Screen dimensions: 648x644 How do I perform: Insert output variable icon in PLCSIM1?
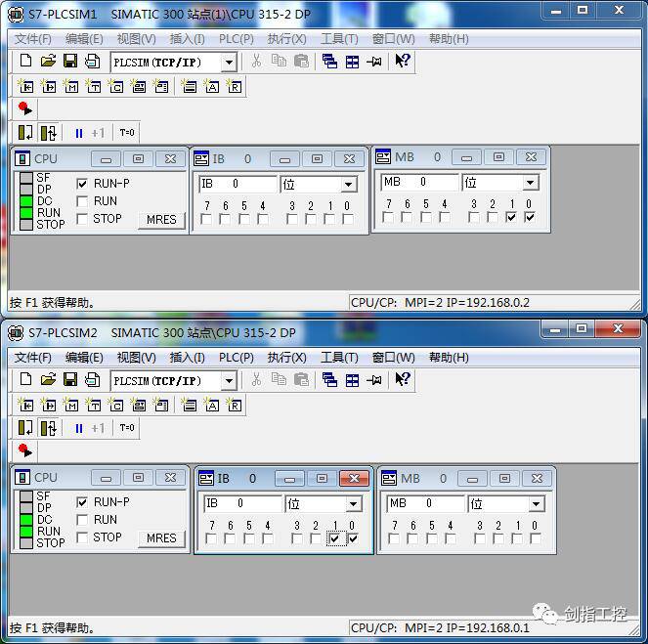pos(48,87)
